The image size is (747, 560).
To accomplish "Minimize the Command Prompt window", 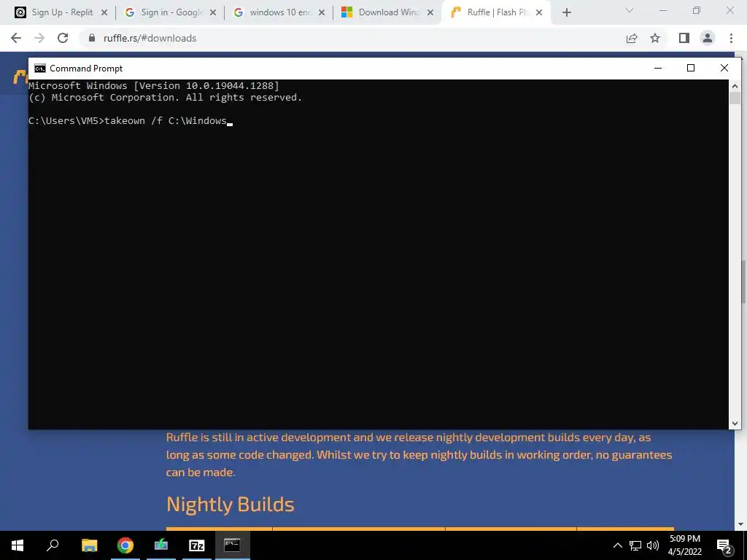I will 658,68.
